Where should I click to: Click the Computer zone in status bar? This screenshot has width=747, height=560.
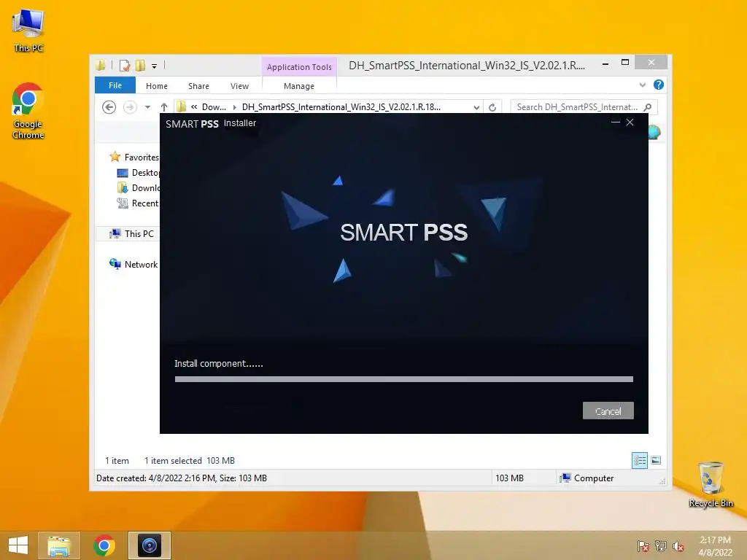click(x=587, y=478)
